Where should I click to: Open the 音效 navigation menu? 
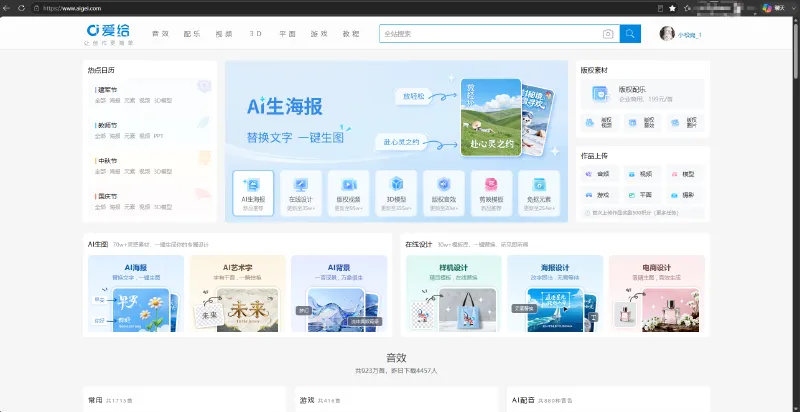pos(160,34)
